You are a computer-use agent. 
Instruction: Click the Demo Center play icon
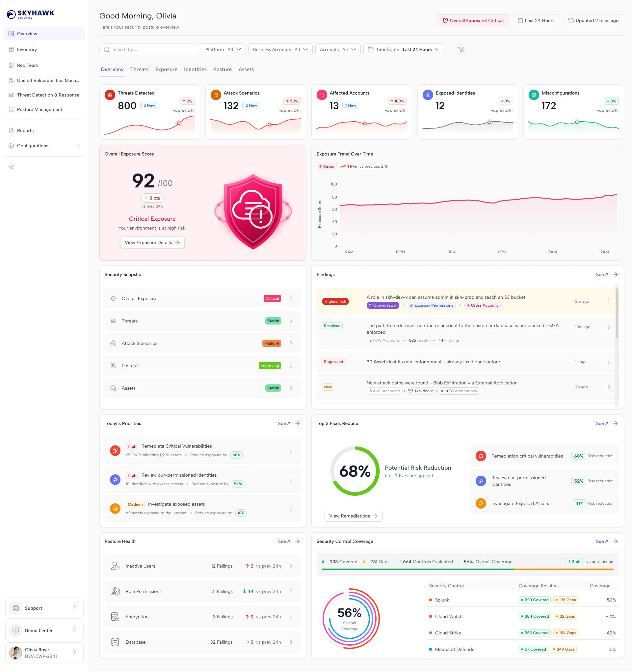pos(16,631)
